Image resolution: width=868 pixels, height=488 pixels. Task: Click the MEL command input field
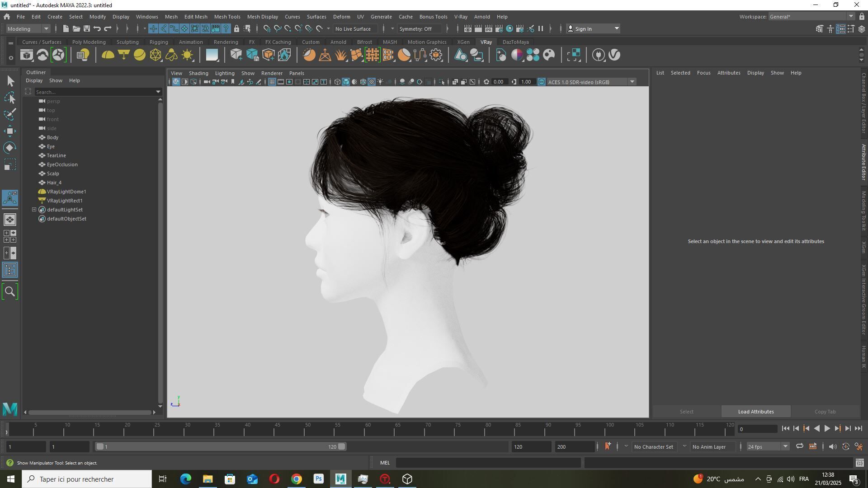point(488,463)
